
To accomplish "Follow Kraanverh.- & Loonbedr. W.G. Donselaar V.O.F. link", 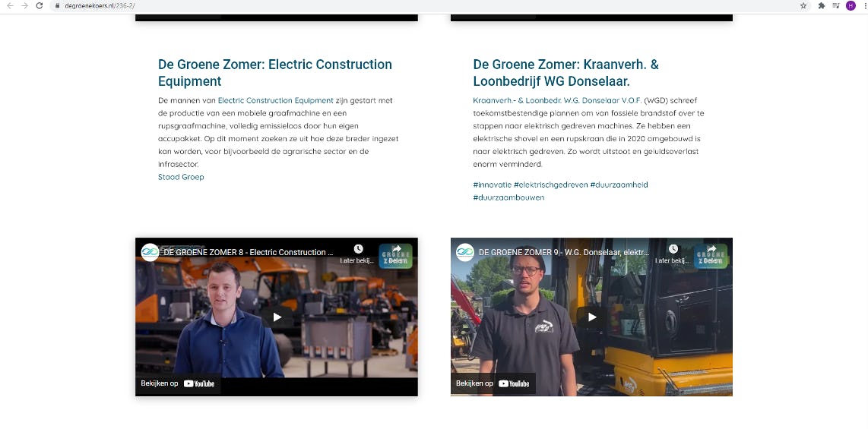I will coord(557,100).
